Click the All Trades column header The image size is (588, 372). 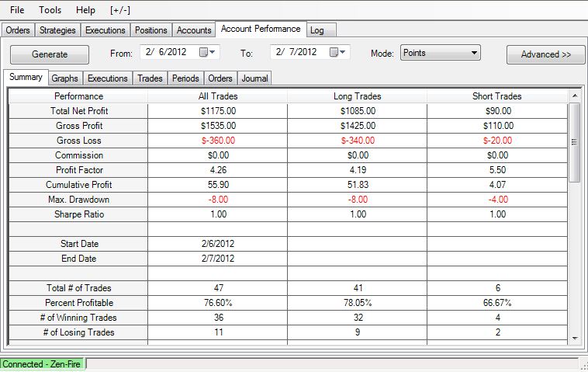pyautogui.click(x=218, y=96)
